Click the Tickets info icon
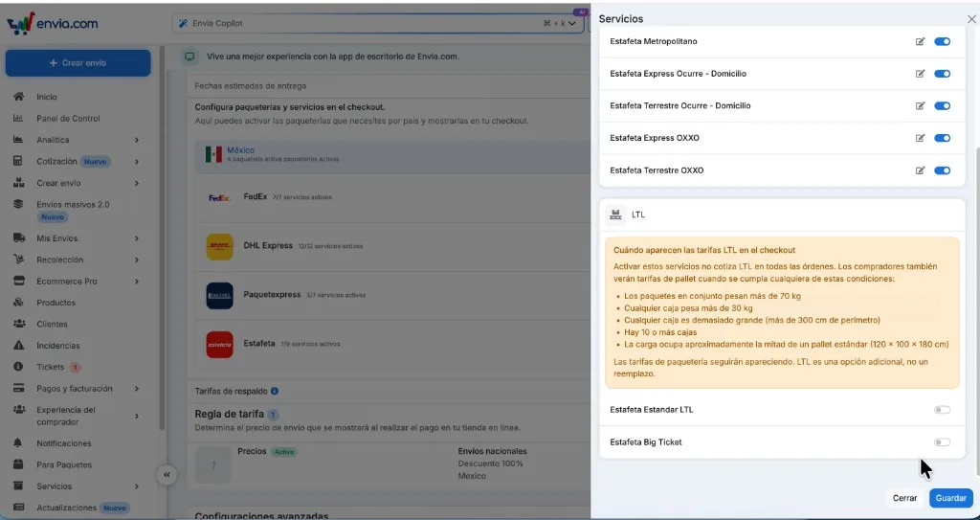This screenshot has height=520, width=980. pyautogui.click(x=19, y=367)
